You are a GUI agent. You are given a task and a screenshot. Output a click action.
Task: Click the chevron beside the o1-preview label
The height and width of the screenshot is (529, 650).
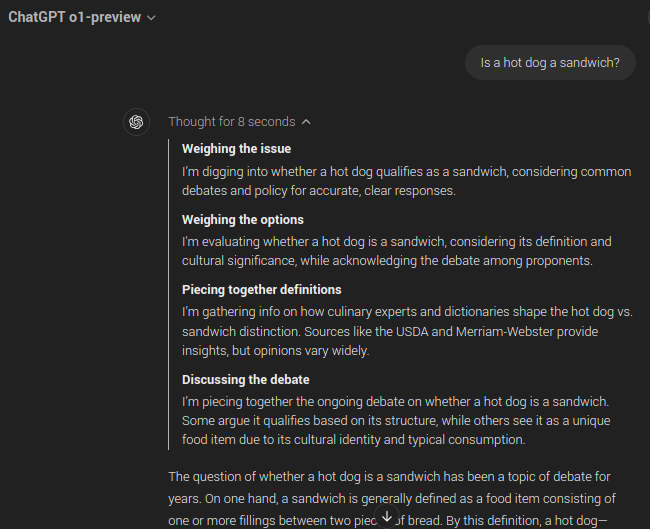click(151, 18)
